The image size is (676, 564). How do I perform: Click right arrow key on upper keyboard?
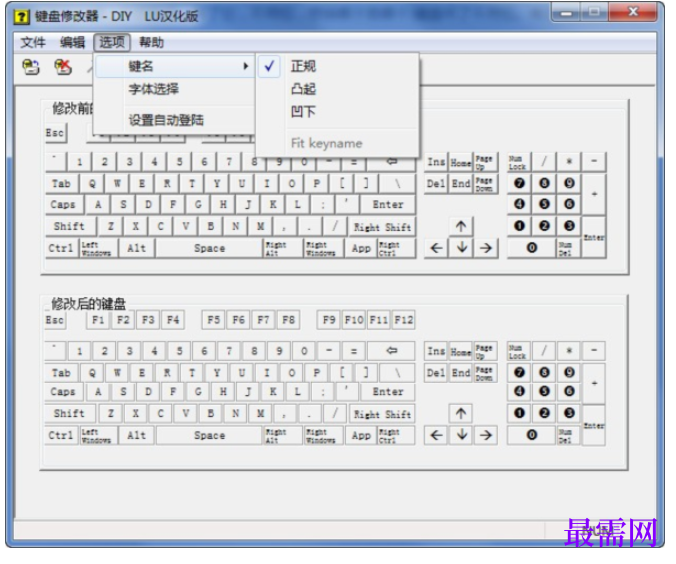[486, 248]
